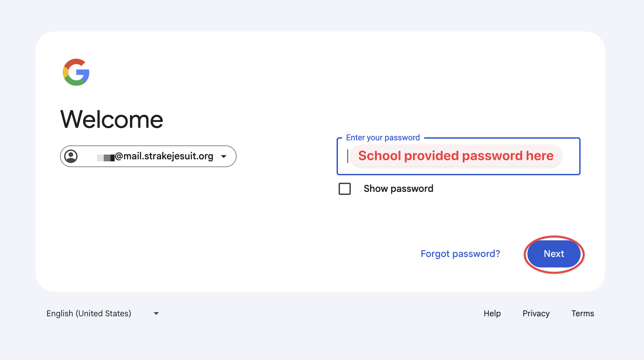Expand the account switcher arrow beside email
644x360 pixels.
[x=224, y=156]
